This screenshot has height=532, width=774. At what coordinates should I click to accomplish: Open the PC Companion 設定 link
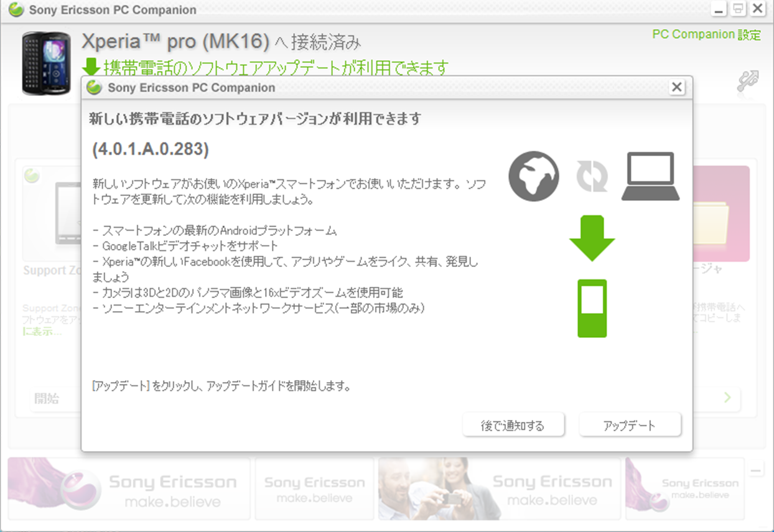(706, 35)
